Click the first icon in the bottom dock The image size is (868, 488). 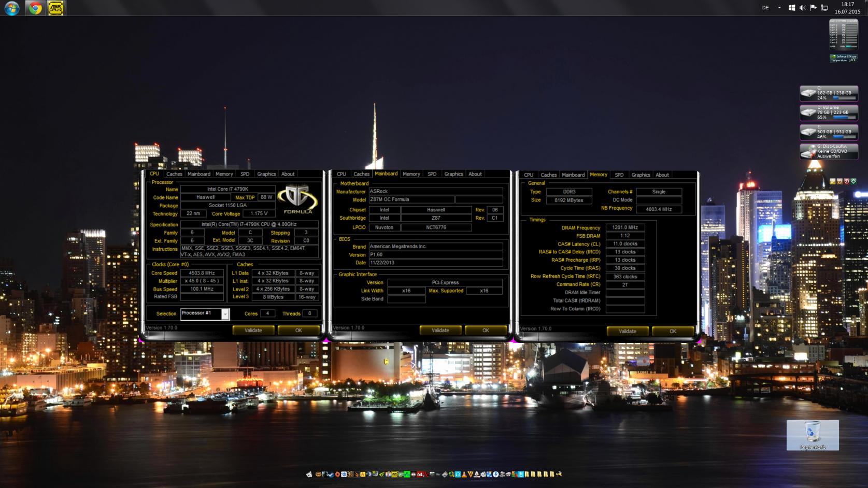pos(309,474)
